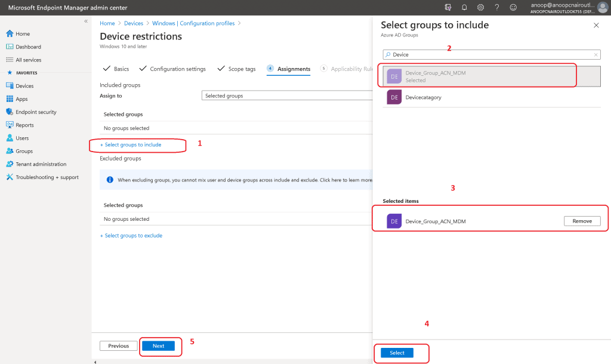Open the notifications bell
Viewport: 611px width, 364px height.
click(464, 7)
